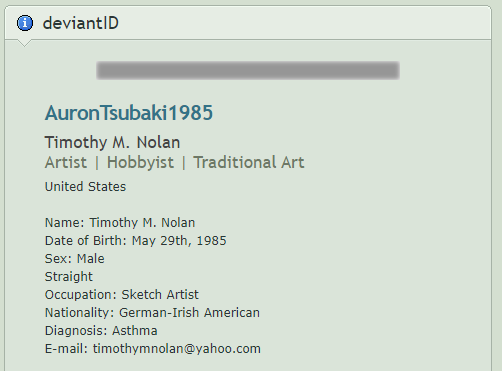This screenshot has width=502, height=371.
Task: Click the Nationality: German-Irish American line
Action: click(x=152, y=313)
